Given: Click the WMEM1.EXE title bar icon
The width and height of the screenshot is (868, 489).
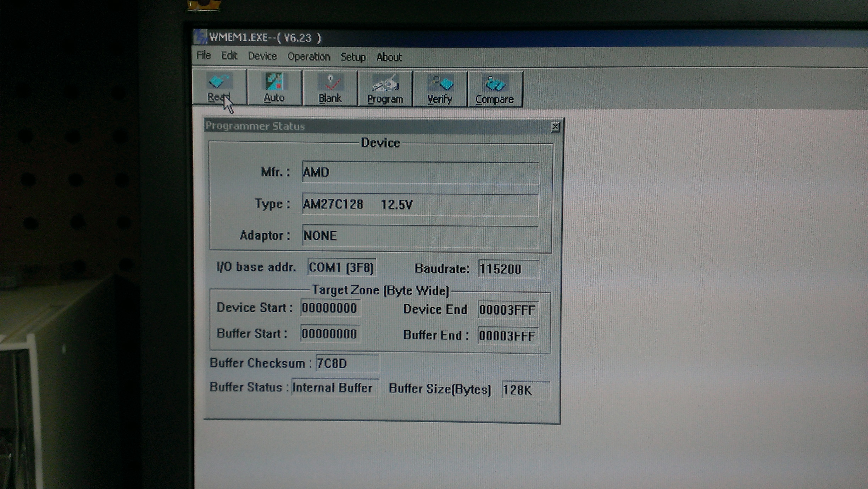Looking at the screenshot, I should (200, 36).
